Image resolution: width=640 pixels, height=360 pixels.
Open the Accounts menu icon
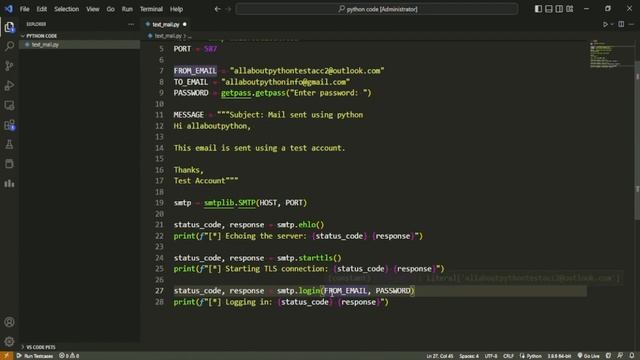pos(9,322)
